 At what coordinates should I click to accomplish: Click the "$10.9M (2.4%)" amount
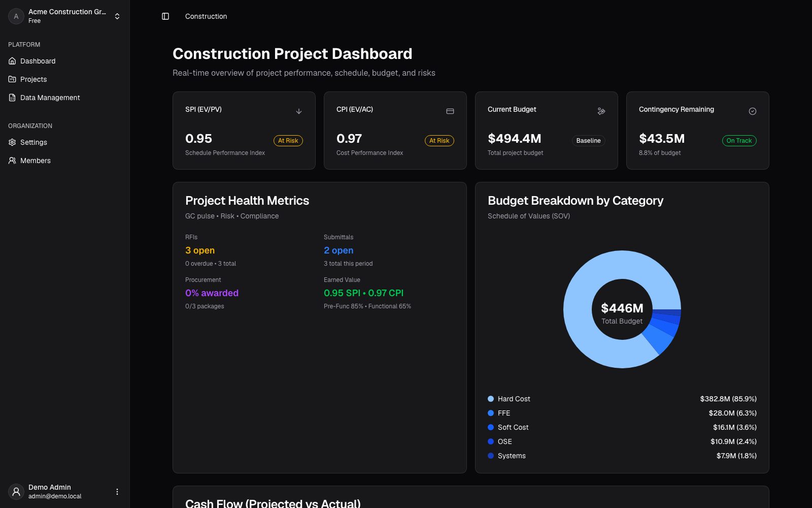[x=733, y=441]
